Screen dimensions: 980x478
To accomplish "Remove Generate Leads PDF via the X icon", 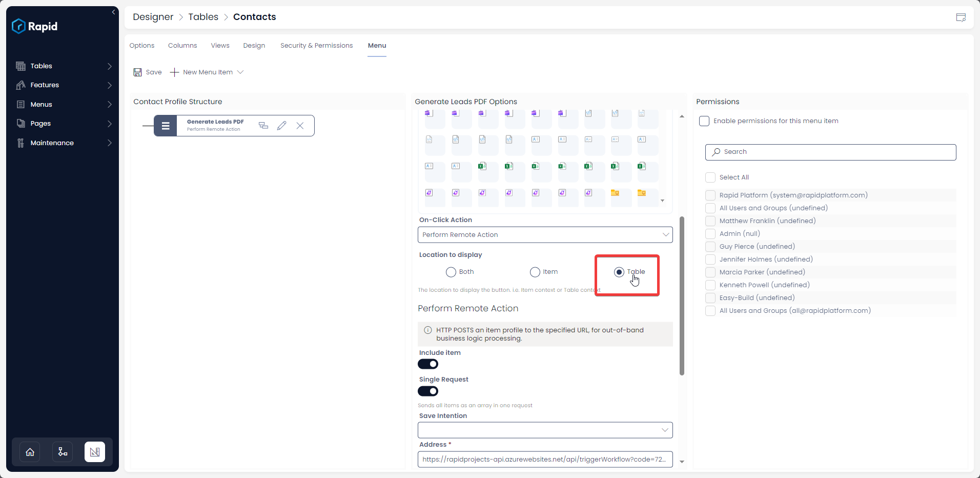I will (300, 125).
